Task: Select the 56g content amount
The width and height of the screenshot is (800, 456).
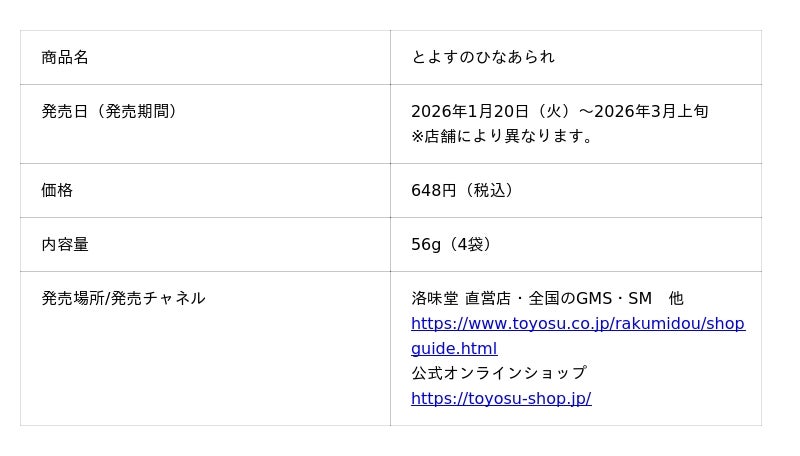Action: click(425, 244)
